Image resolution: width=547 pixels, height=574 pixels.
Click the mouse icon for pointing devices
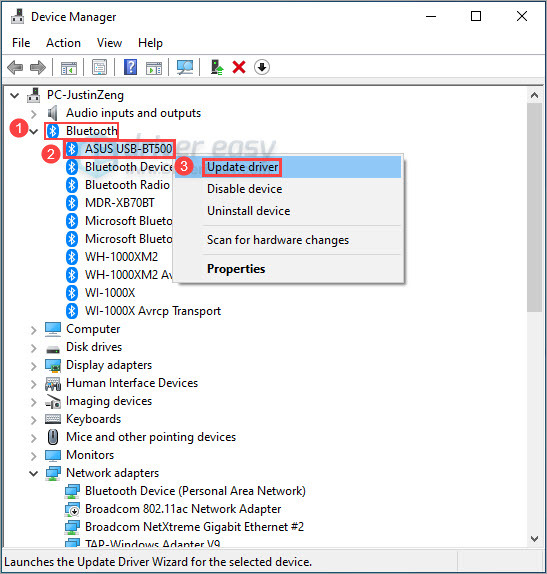pos(53,437)
